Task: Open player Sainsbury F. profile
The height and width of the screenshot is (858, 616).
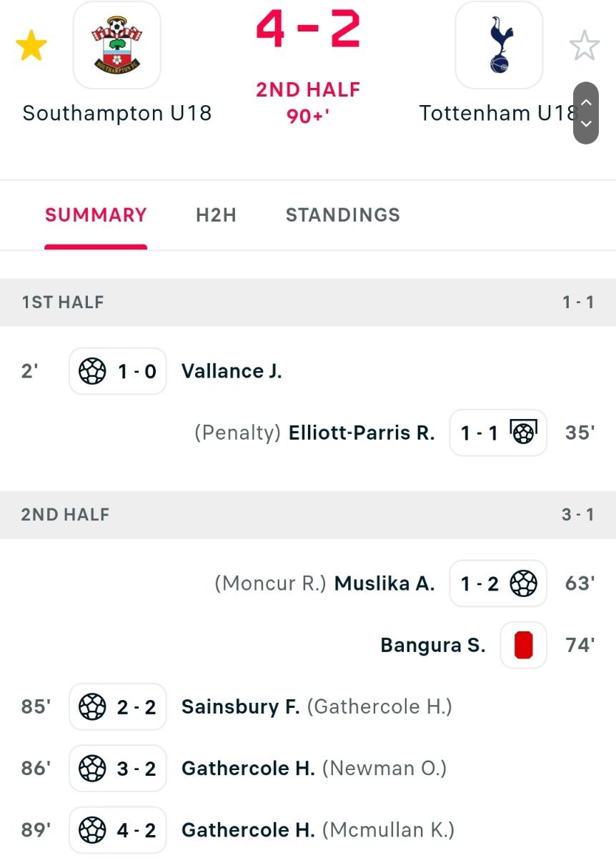Action: [240, 707]
